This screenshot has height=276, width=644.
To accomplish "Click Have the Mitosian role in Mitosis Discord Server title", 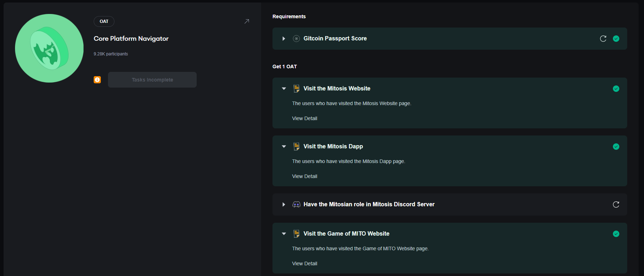I will (369, 204).
